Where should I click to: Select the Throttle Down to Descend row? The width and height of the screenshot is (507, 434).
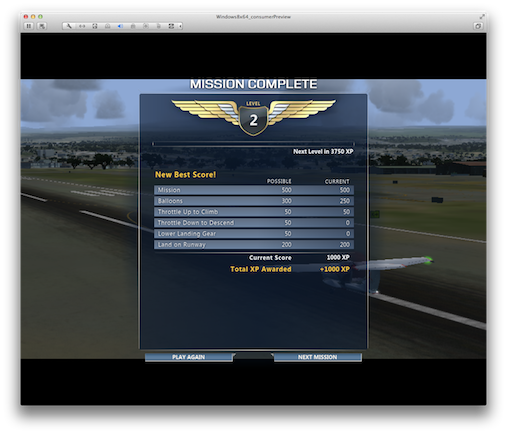point(254,223)
